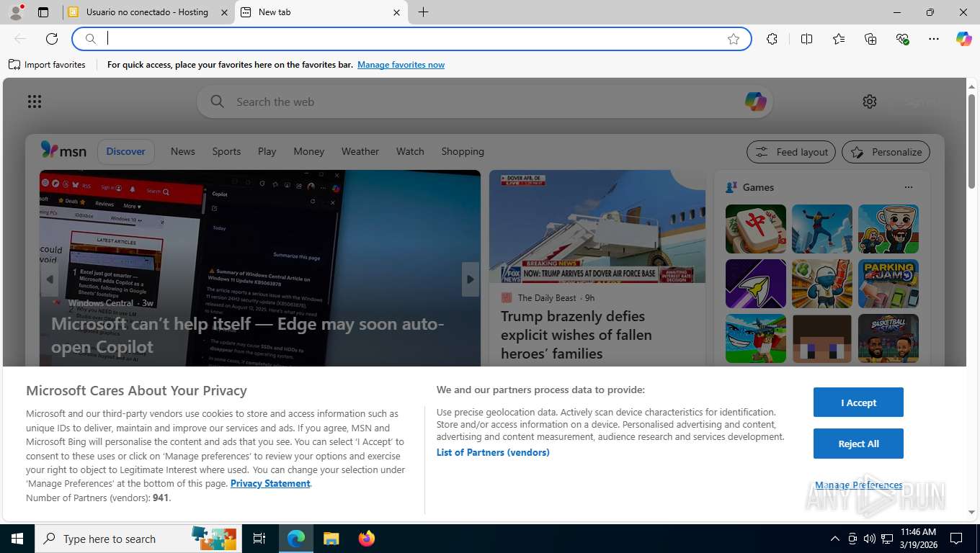
Task: Launch Copilot from the toolbar icon
Action: pyautogui.click(x=964, y=39)
